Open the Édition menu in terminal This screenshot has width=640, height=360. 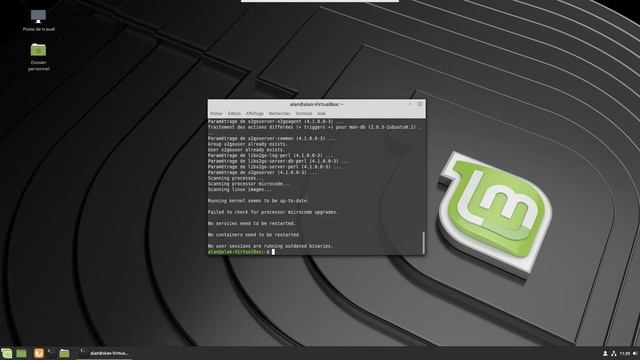tap(234, 113)
